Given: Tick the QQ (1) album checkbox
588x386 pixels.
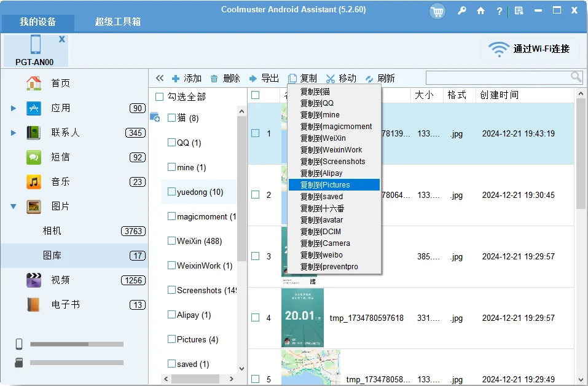Looking at the screenshot, I should [171, 143].
